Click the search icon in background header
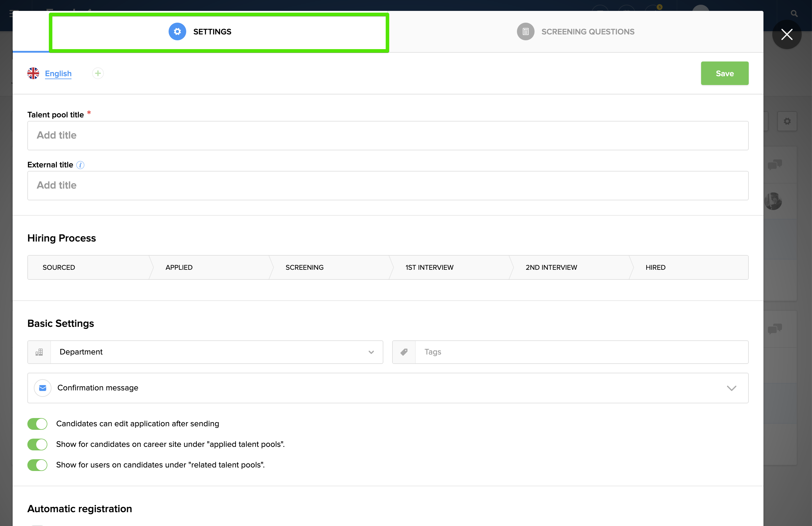812x526 pixels. point(794,14)
